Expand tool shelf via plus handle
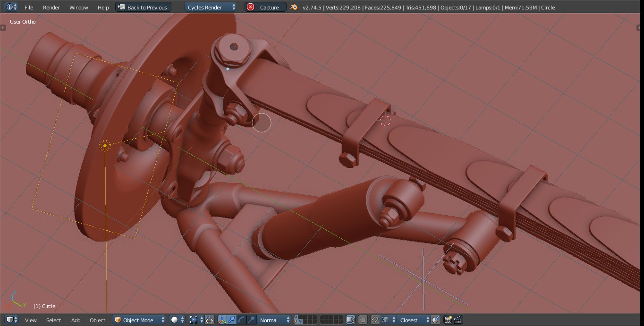The width and height of the screenshot is (644, 326). click(3, 28)
